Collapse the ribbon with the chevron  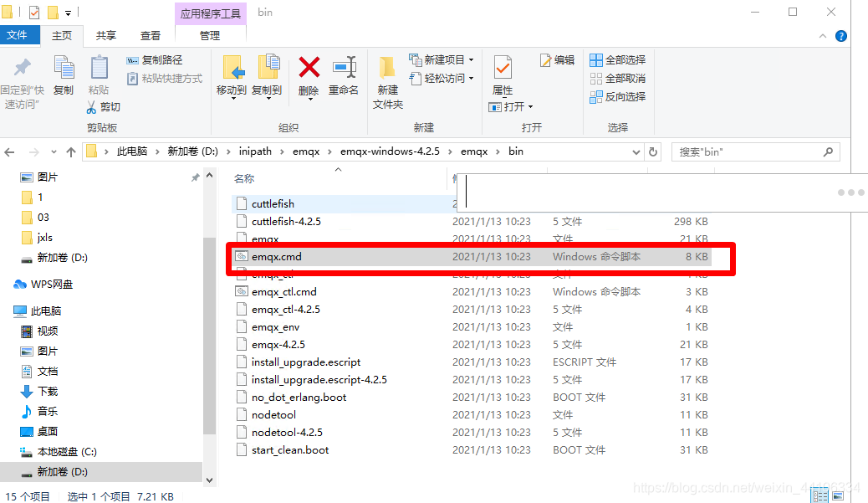[x=823, y=36]
